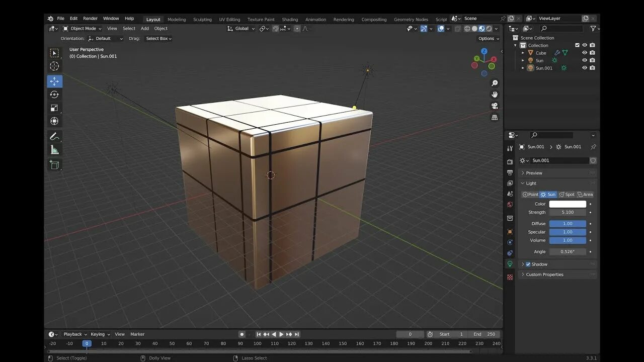This screenshot has height=362, width=644.
Task: Disable Sun render visibility camera toggle
Action: coord(592,60)
